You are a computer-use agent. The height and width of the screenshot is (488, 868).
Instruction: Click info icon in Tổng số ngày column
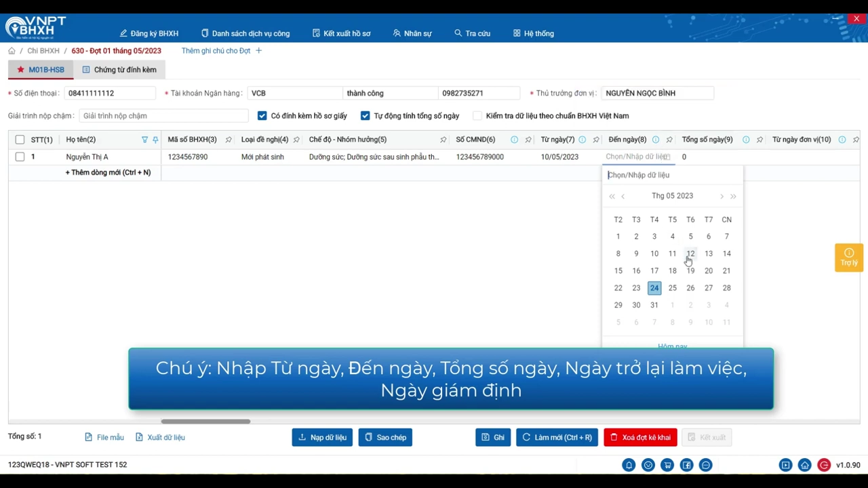click(746, 140)
